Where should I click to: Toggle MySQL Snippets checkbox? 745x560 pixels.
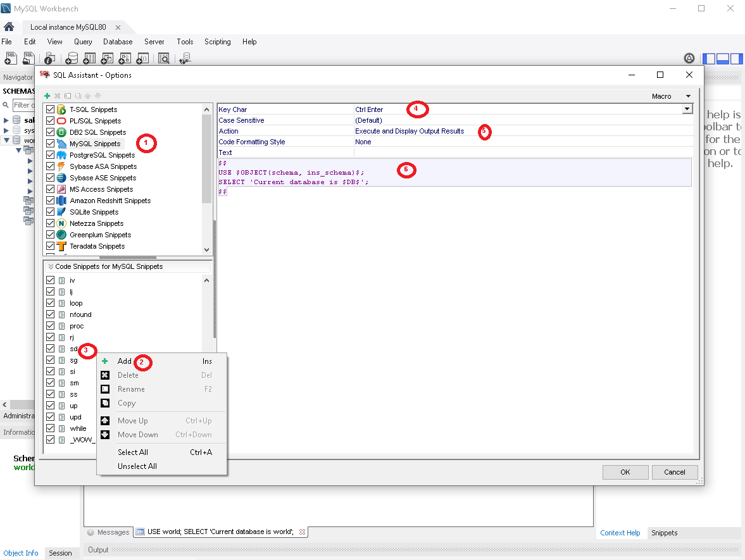coord(51,144)
